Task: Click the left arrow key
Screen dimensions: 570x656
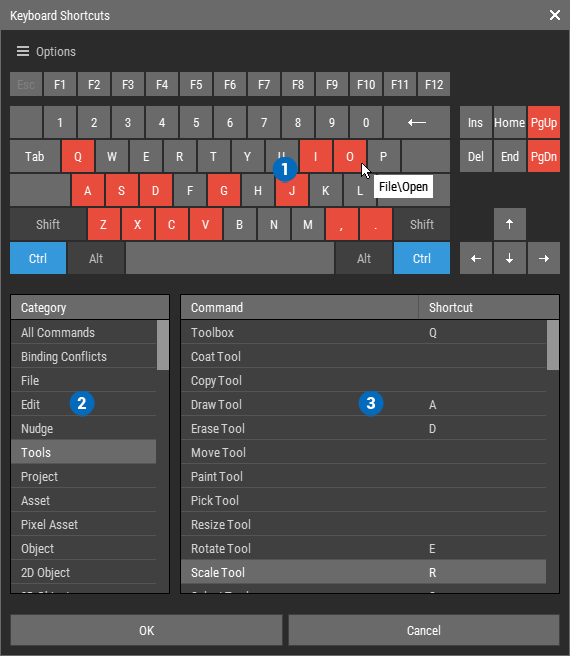Action: pyautogui.click(x=476, y=258)
